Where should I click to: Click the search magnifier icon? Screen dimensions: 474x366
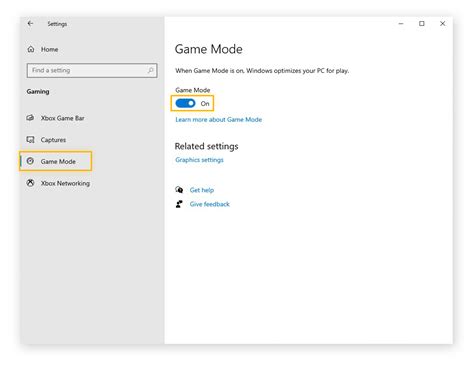tap(150, 70)
